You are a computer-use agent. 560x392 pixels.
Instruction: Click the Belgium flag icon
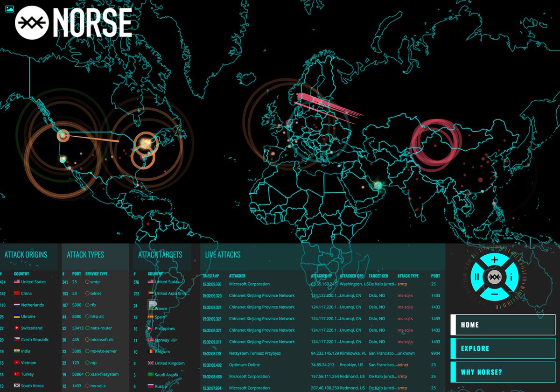tap(151, 351)
